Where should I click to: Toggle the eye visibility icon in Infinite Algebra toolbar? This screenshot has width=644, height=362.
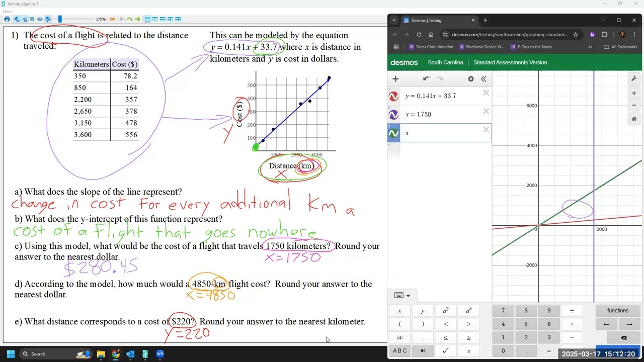click(x=40, y=19)
